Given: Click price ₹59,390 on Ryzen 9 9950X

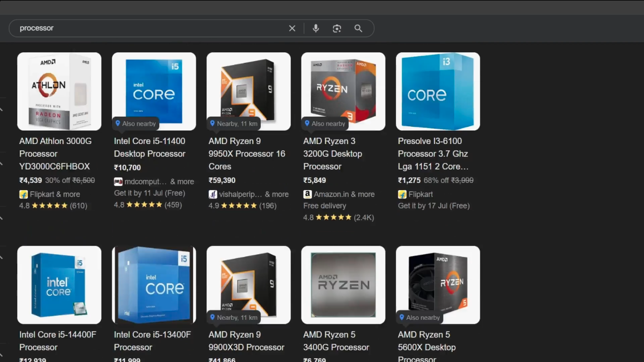Looking at the screenshot, I should (x=222, y=180).
